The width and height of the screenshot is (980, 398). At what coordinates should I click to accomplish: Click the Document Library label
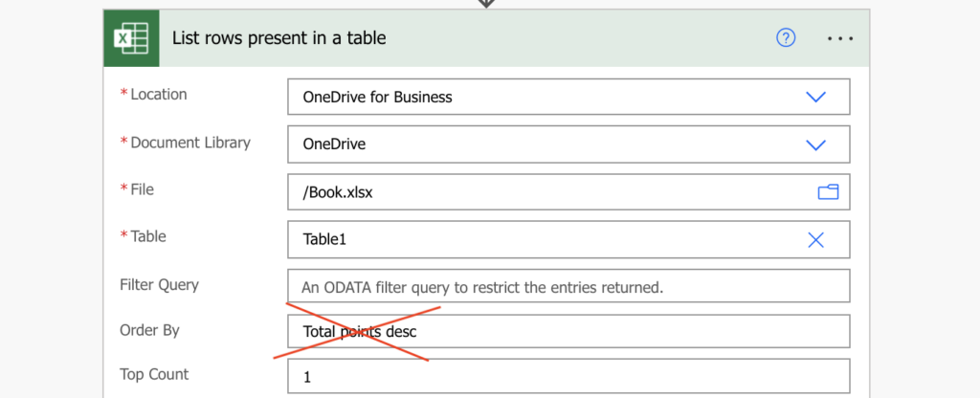tap(190, 143)
